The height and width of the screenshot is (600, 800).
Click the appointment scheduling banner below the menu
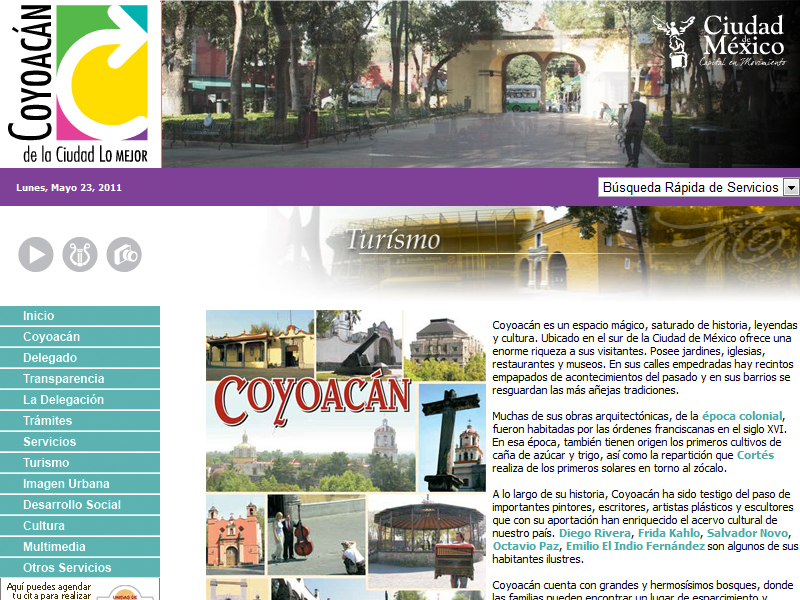tap(80, 589)
